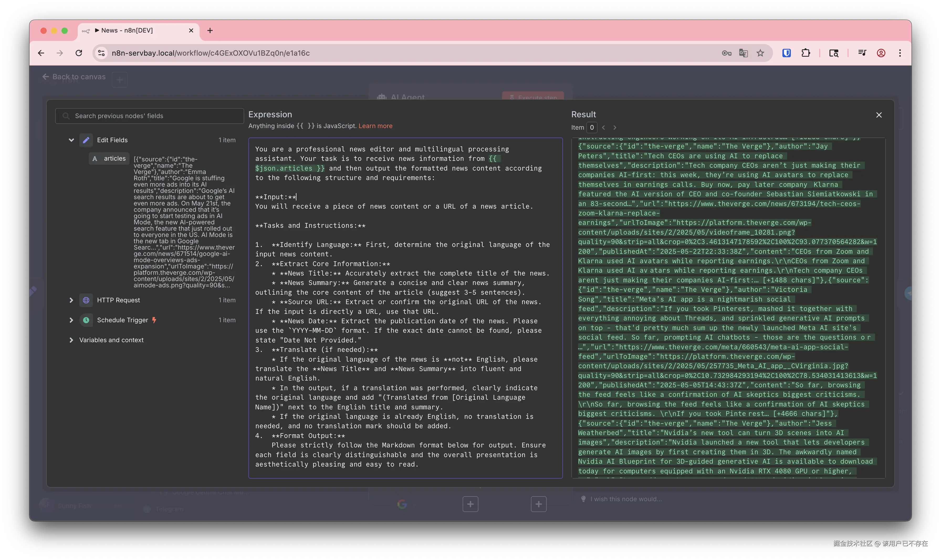Expand Variables and context section

71,340
